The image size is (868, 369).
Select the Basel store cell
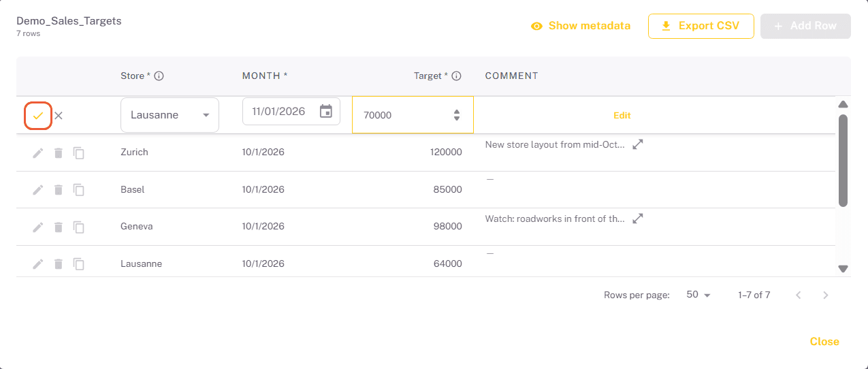132,190
